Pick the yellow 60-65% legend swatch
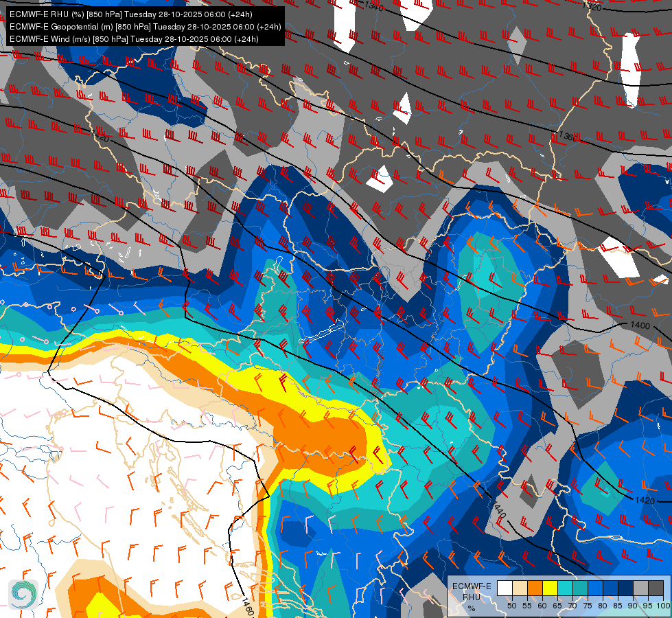Image resolution: width=672 pixels, height=618 pixels. (x=551, y=588)
